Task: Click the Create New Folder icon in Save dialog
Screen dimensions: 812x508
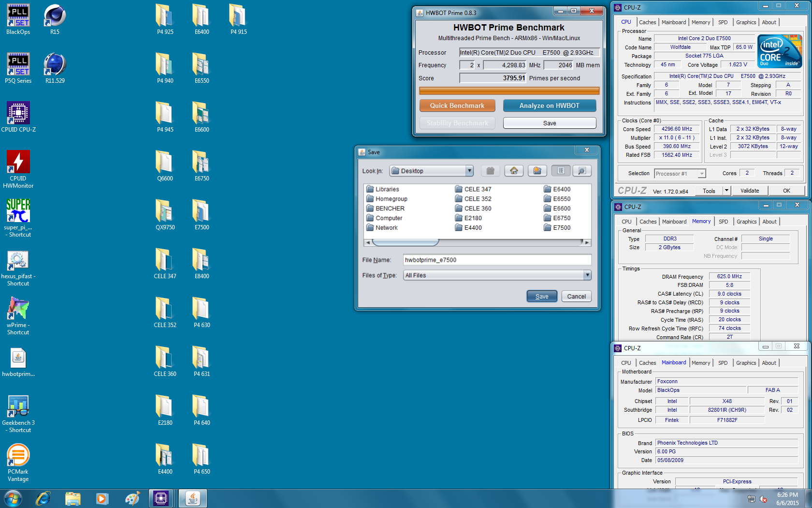Action: (x=537, y=171)
